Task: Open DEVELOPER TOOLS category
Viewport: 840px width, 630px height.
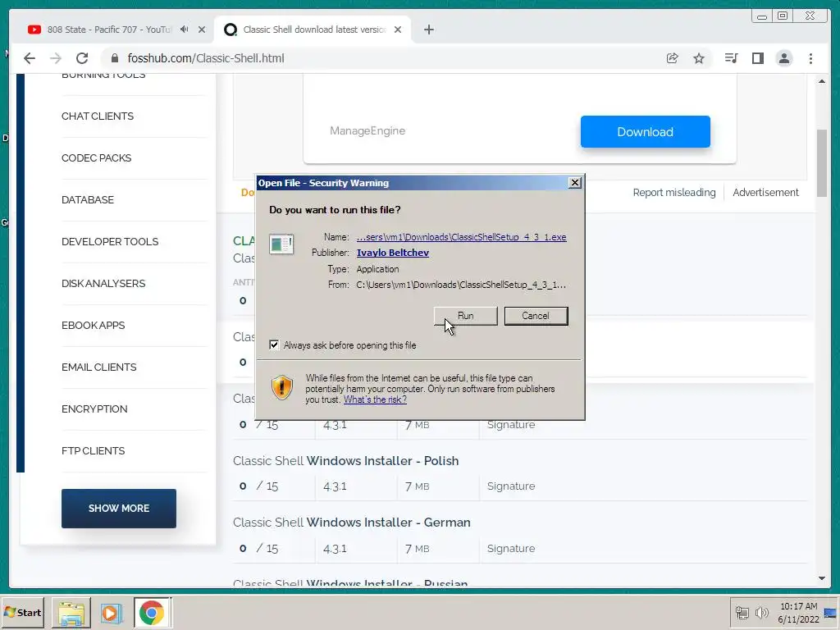Action: pos(110,242)
